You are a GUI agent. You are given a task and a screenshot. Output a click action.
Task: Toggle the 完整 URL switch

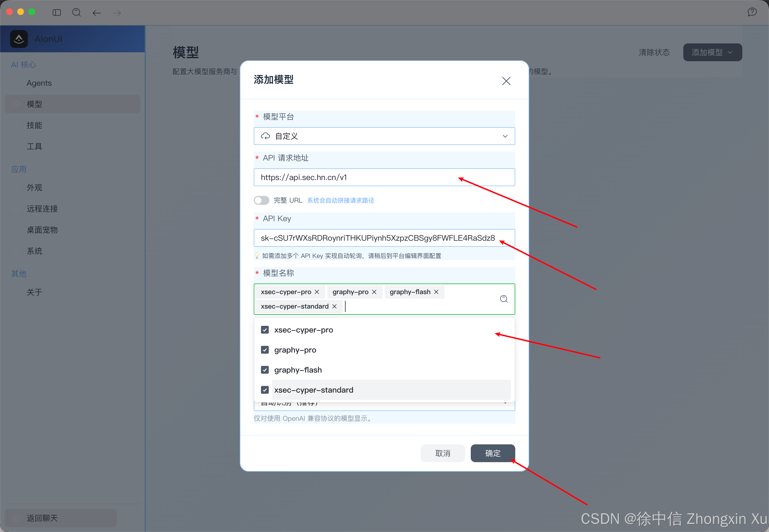coord(261,200)
